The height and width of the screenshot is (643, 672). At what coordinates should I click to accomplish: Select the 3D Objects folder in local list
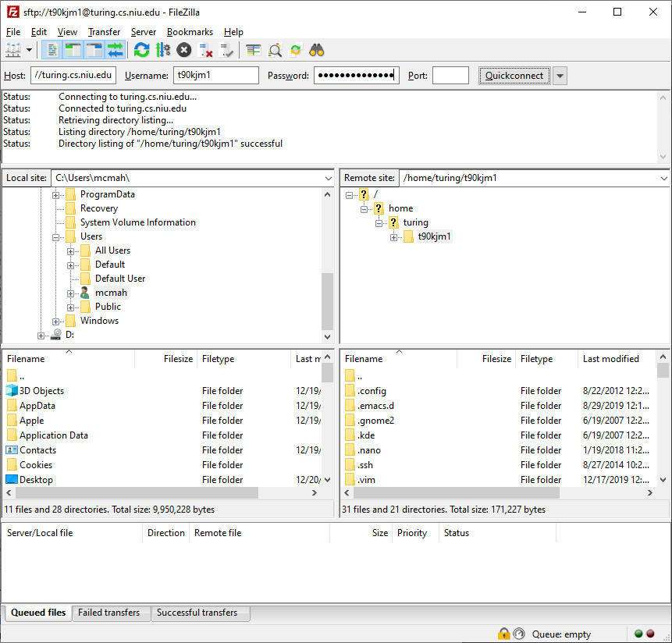coord(41,391)
